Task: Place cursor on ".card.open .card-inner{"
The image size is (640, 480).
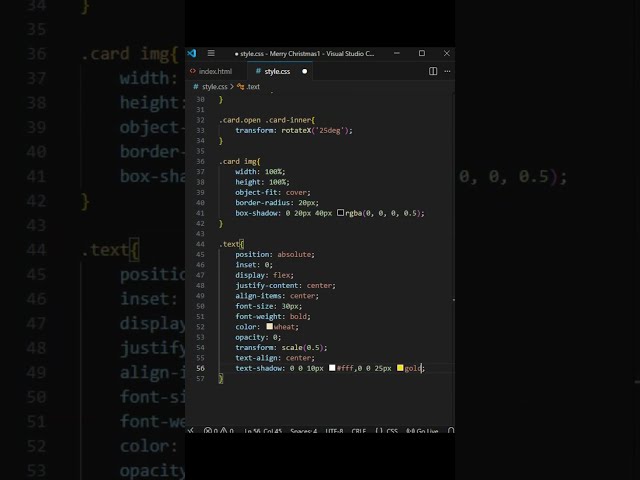Action: [x=267, y=120]
